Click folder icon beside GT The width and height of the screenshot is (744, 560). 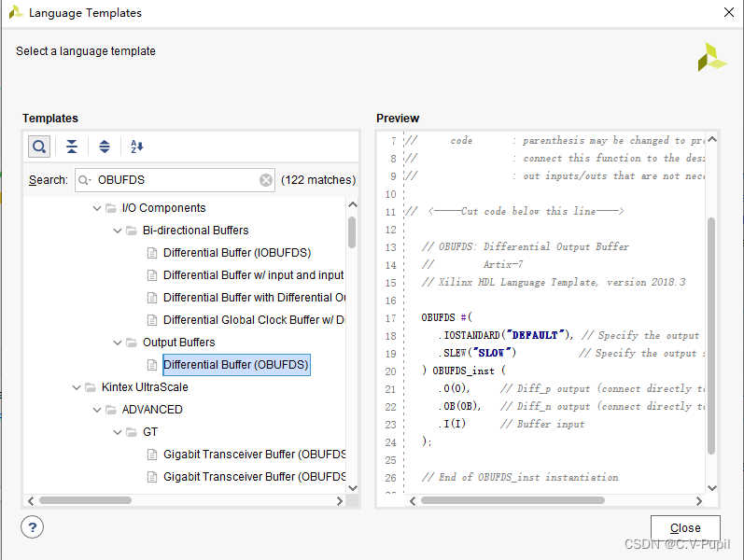click(131, 432)
